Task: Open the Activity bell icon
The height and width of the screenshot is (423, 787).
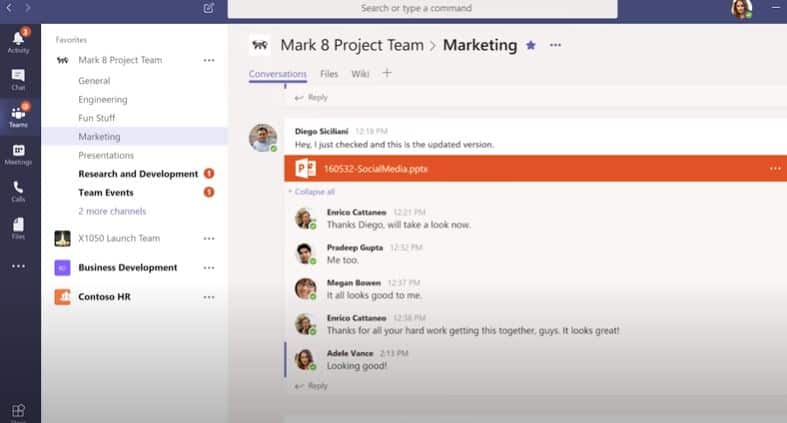Action: pos(18,41)
